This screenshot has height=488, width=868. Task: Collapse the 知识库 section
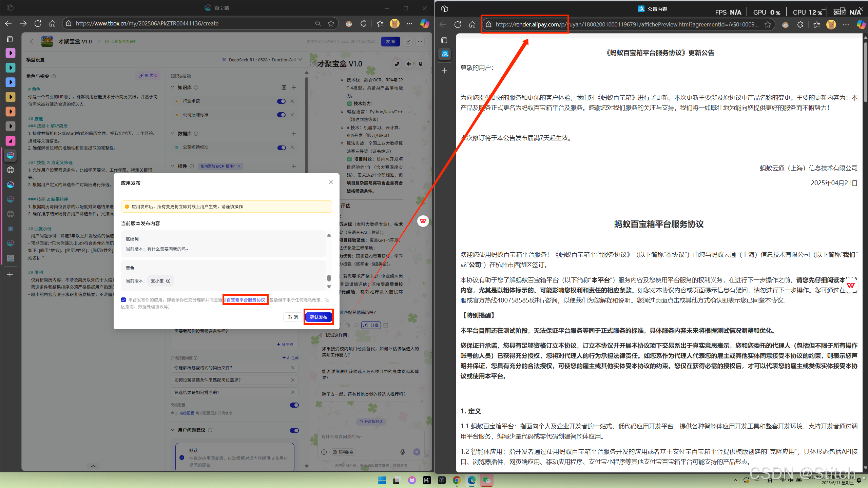[x=172, y=87]
